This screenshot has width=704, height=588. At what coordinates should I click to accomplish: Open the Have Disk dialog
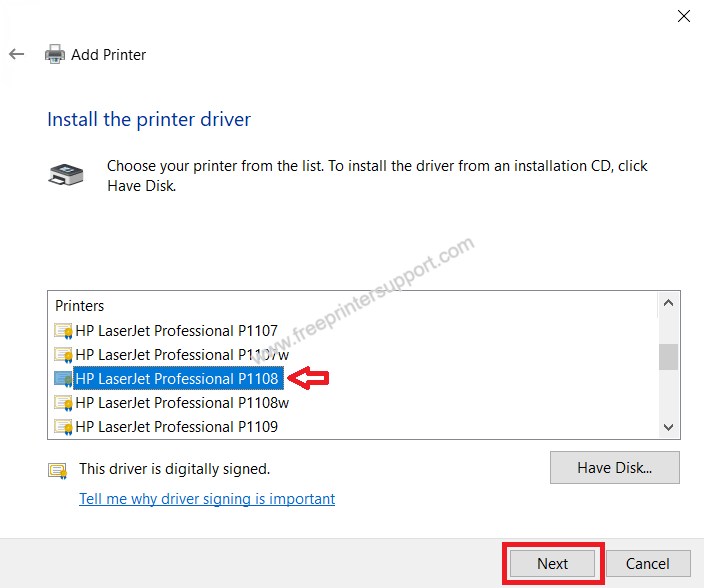[614, 467]
